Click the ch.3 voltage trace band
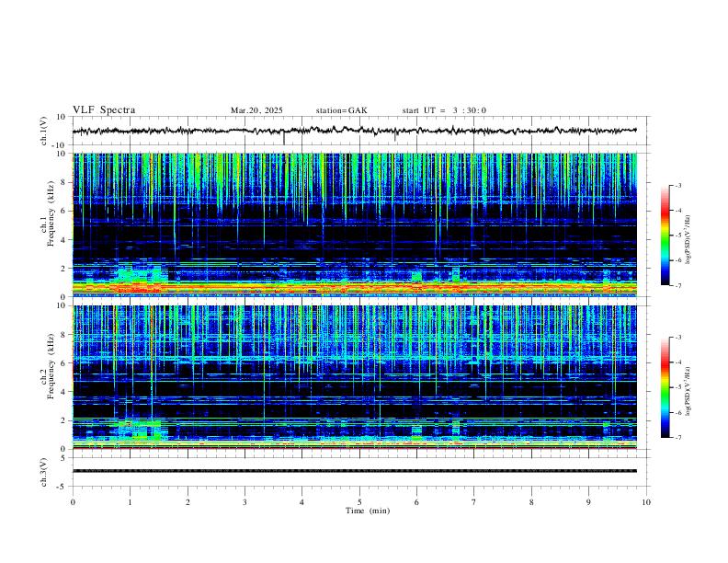 [354, 471]
